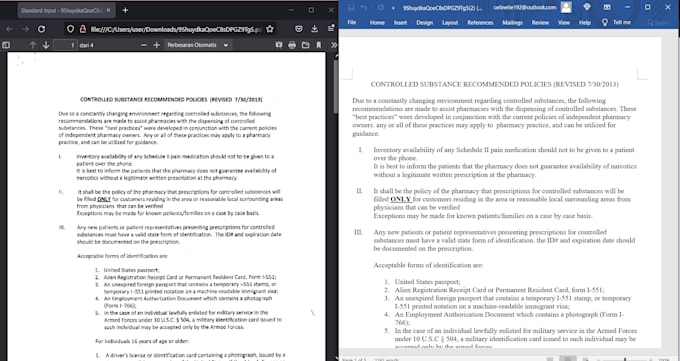This screenshot has width=680, height=361.
Task: Zoom out the PDF
Action: click(x=144, y=45)
